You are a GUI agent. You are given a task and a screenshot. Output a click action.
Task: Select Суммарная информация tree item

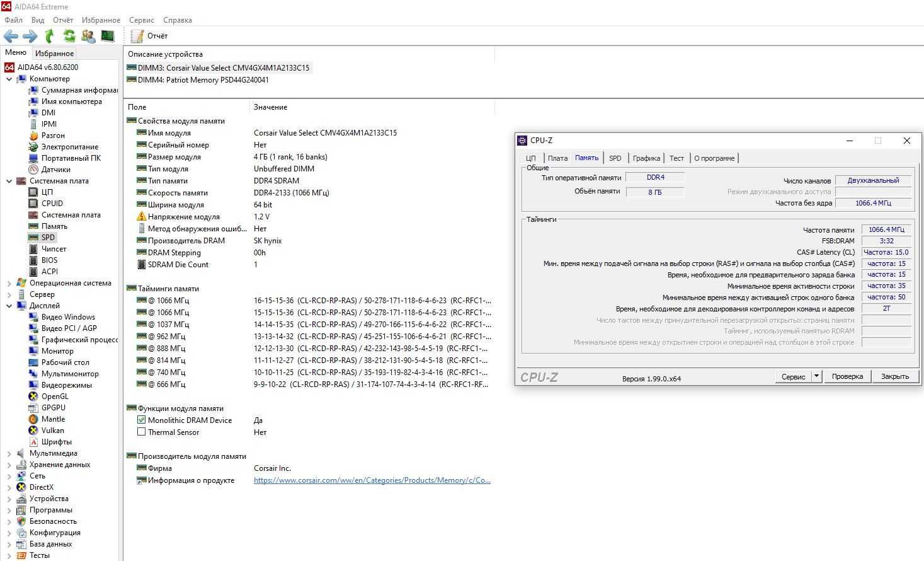coord(79,90)
